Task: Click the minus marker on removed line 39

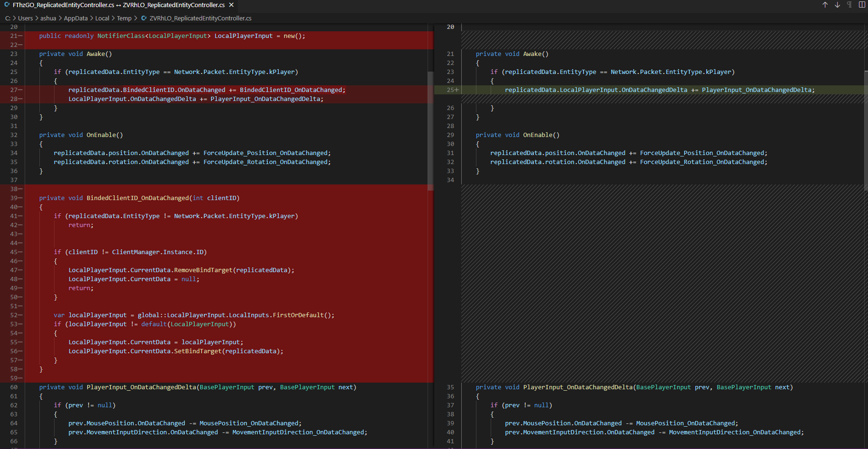Action: pyautogui.click(x=20, y=198)
